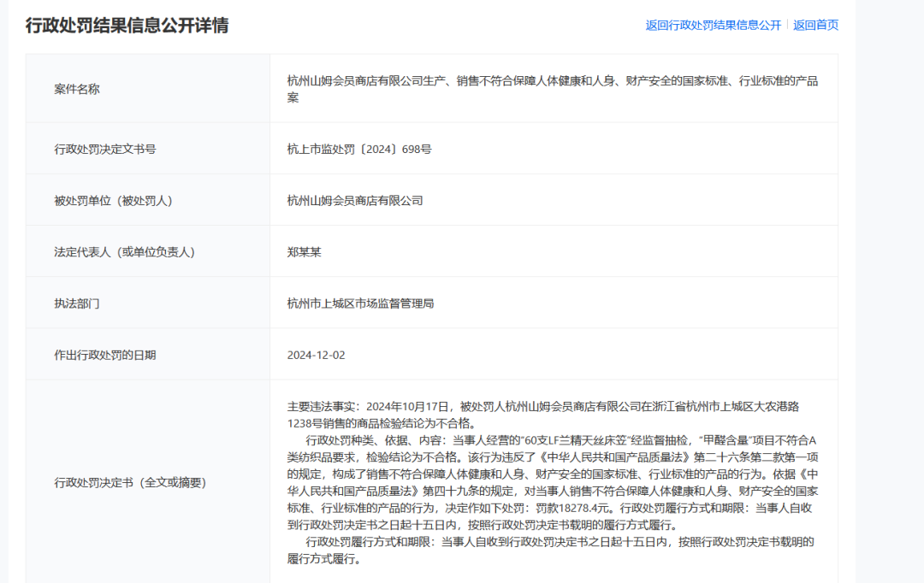Open the 返回行政处罚结果信息公开 link
This screenshot has height=583, width=924.
711,26
